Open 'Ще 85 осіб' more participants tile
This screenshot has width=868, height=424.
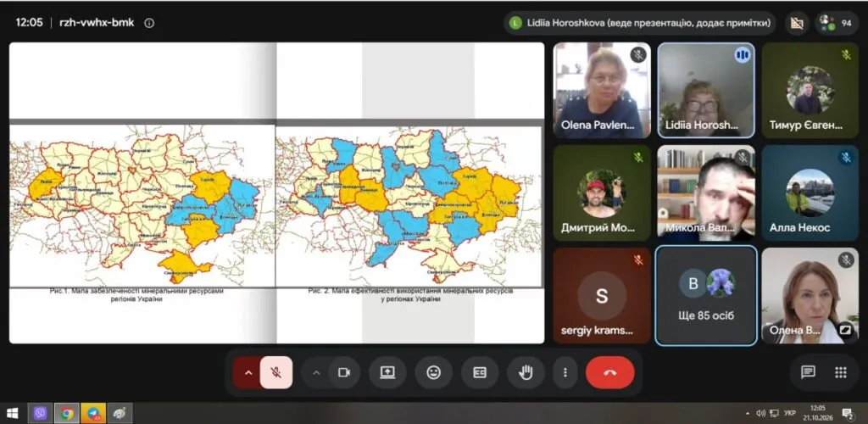[x=706, y=296]
